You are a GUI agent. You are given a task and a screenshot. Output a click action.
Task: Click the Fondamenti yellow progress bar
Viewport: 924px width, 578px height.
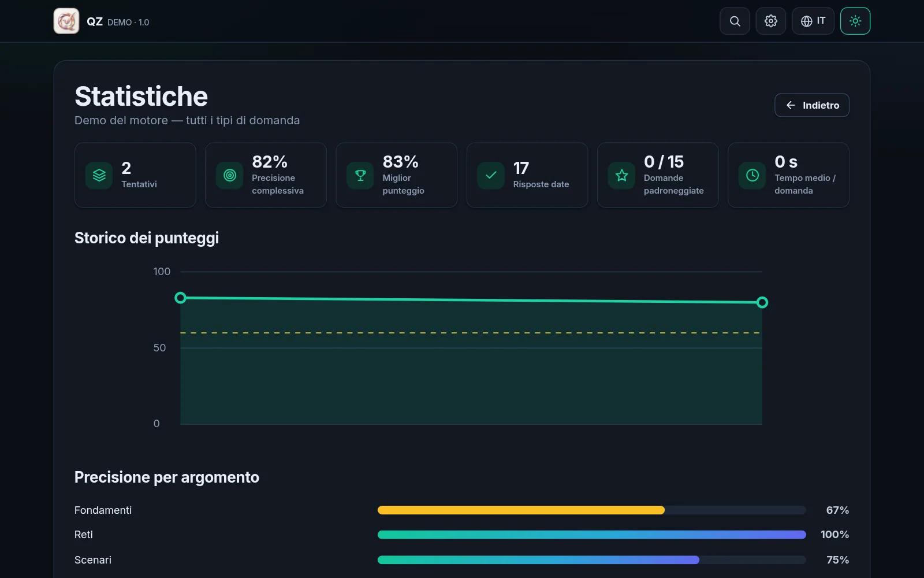(x=592, y=510)
